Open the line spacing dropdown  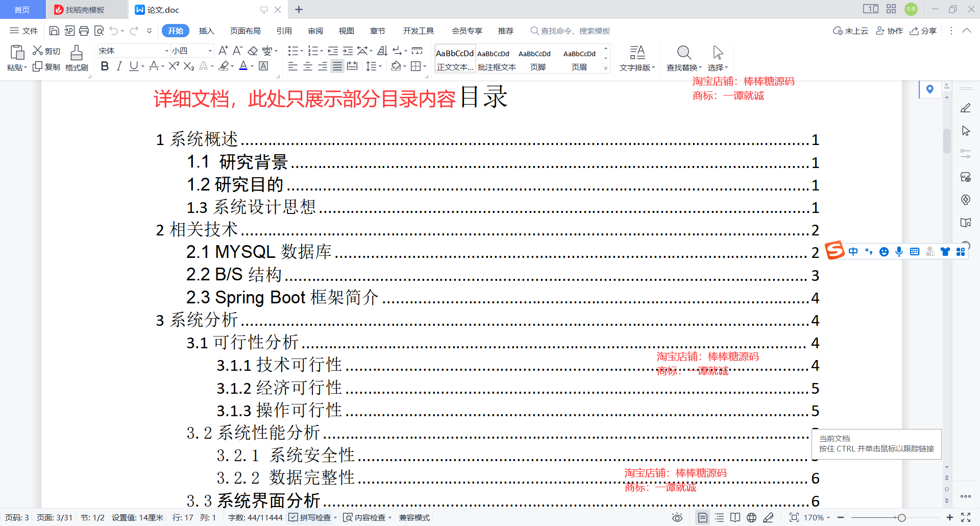(381, 66)
